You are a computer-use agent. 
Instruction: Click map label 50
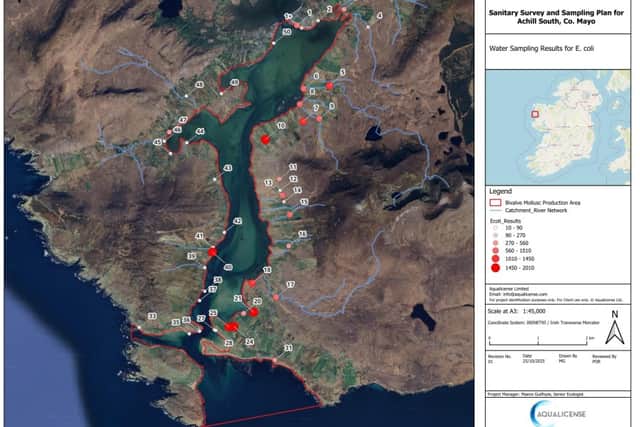point(287,31)
